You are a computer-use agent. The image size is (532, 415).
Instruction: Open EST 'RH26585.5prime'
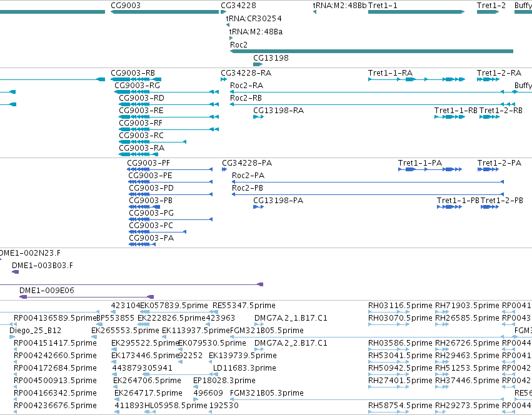pos(467,318)
